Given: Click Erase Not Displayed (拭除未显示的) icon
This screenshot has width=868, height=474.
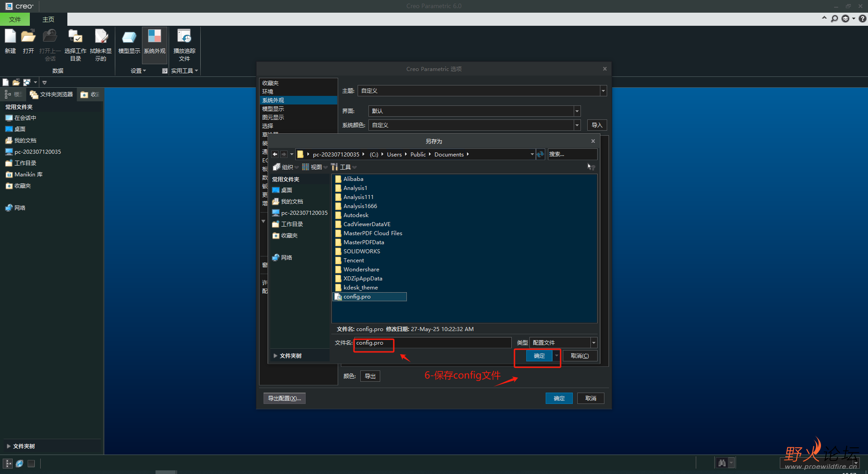Looking at the screenshot, I should tap(101, 37).
